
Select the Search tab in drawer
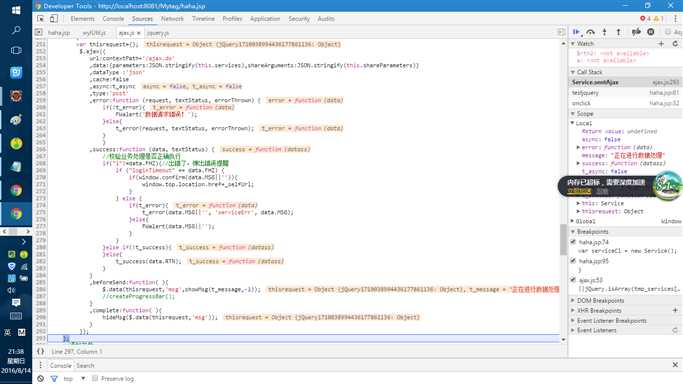coord(85,365)
